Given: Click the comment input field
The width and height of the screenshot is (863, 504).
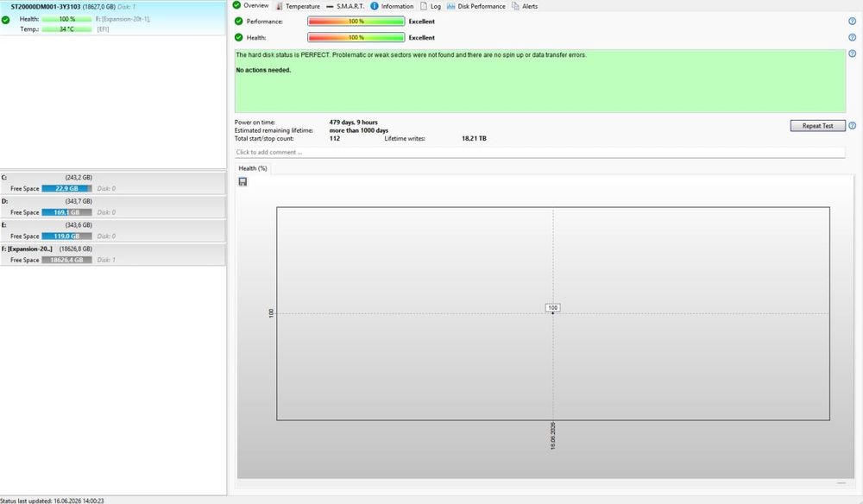Looking at the screenshot, I should [540, 153].
